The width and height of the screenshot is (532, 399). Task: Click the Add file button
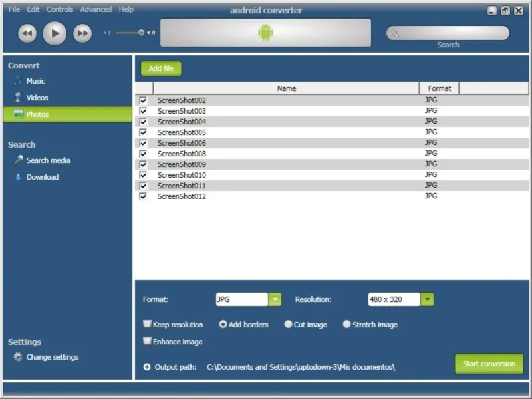(161, 68)
